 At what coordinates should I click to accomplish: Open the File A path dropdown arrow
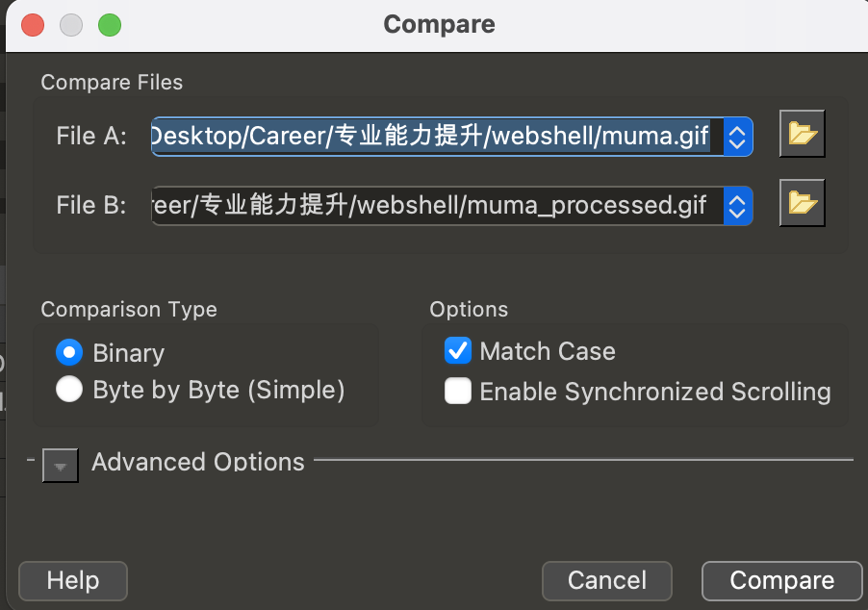pyautogui.click(x=737, y=137)
